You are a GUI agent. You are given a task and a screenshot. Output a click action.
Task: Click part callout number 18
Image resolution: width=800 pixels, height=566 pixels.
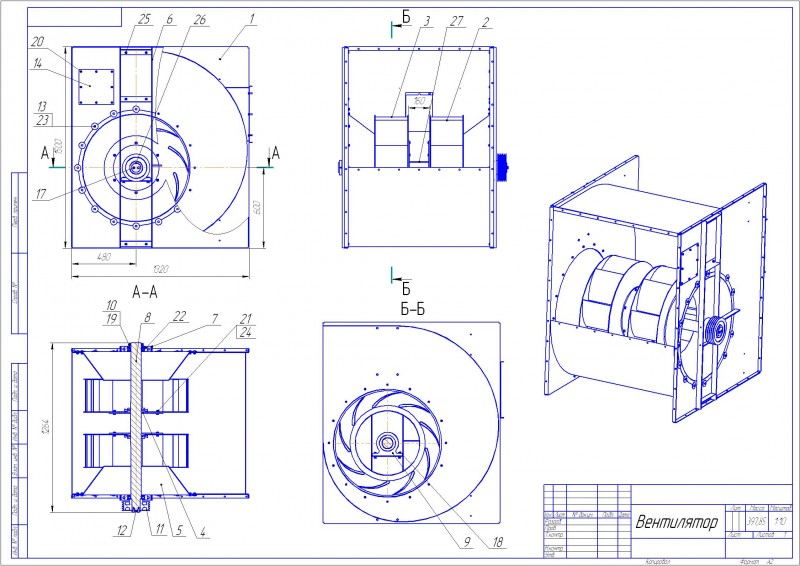[498, 542]
